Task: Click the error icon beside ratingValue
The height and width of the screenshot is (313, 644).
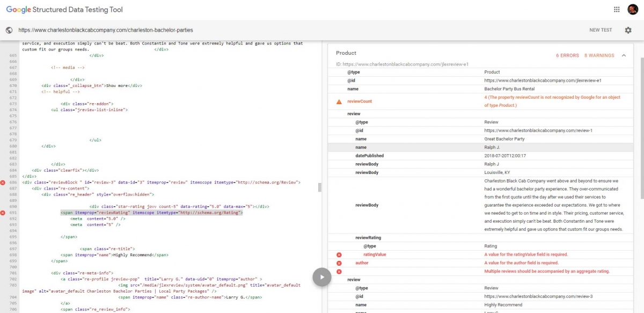Action: [x=339, y=254]
